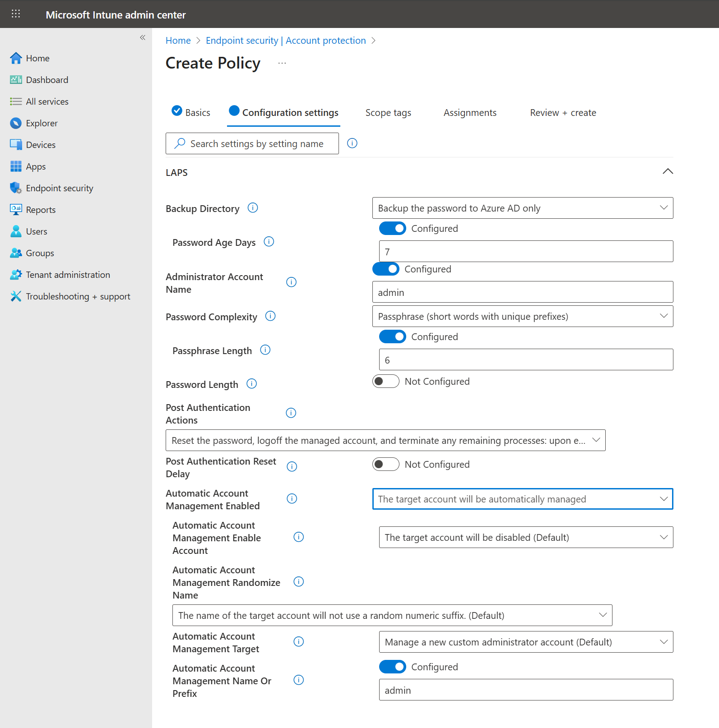The width and height of the screenshot is (719, 728).
Task: Click the Passphrase Length value field
Action: coord(526,359)
